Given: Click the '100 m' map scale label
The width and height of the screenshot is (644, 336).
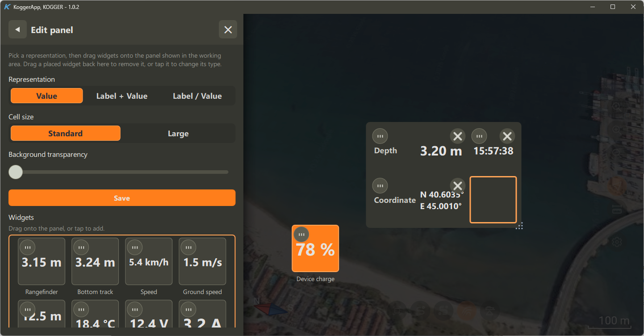Looking at the screenshot, I should (x=614, y=320).
